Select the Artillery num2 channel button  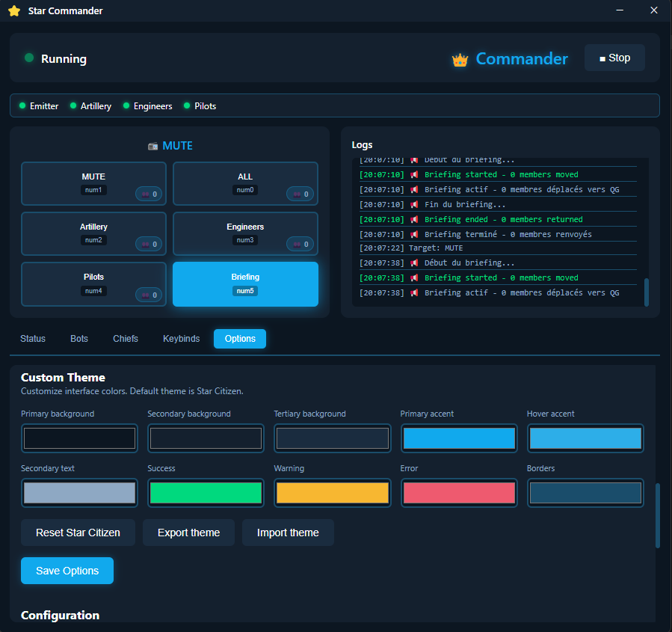[x=94, y=233]
